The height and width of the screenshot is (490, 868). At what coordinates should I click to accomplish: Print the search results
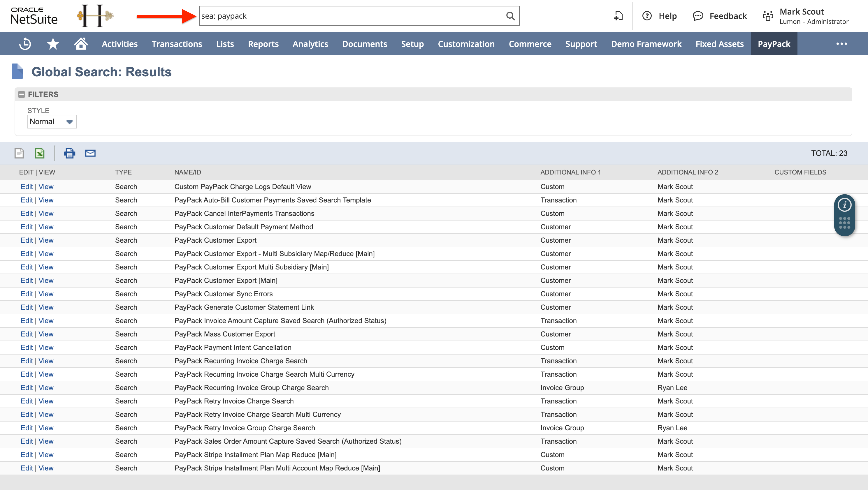[x=70, y=153]
